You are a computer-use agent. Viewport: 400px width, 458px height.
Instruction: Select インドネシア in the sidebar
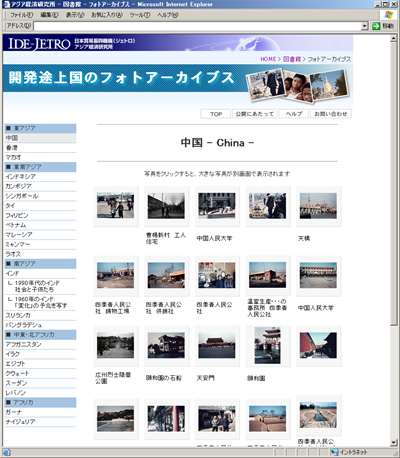tap(40, 177)
